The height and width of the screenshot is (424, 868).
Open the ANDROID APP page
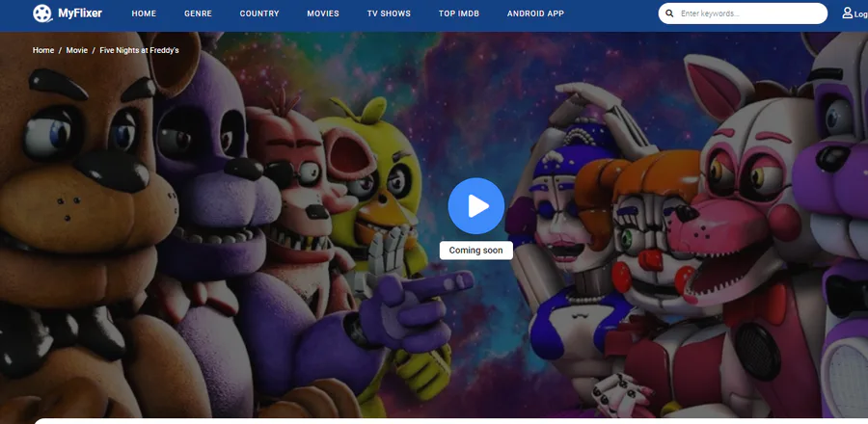click(x=535, y=13)
